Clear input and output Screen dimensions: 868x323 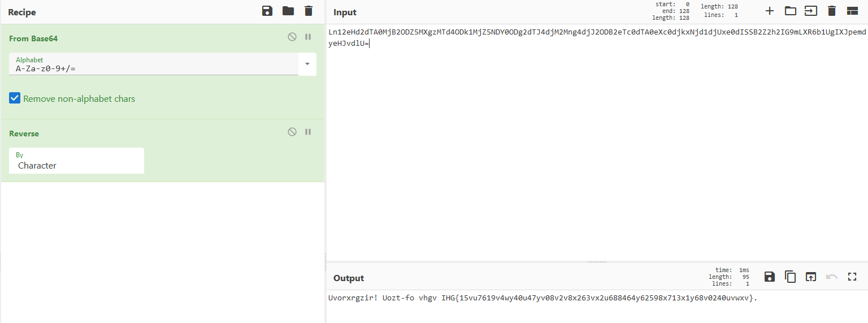[x=832, y=11]
